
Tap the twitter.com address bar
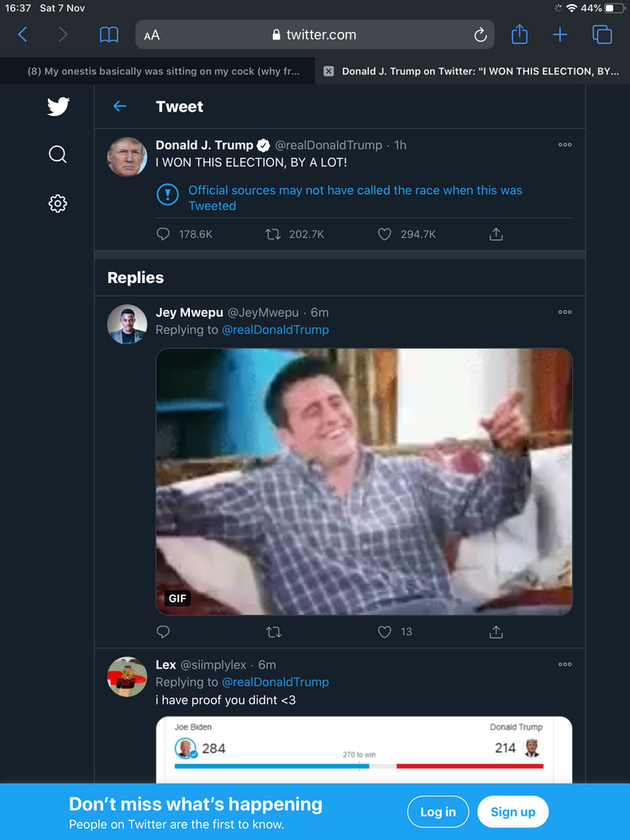point(319,34)
